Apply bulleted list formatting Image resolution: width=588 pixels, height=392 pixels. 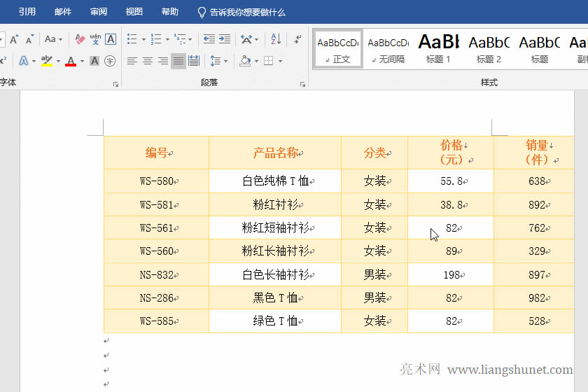pos(132,39)
